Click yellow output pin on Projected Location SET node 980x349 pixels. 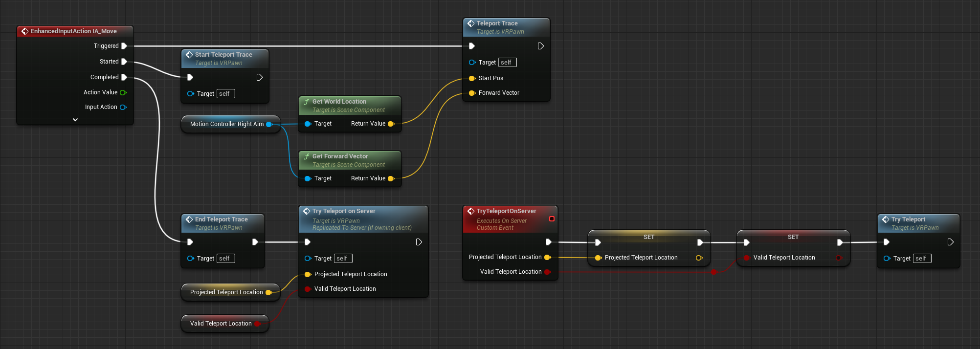(x=699, y=258)
